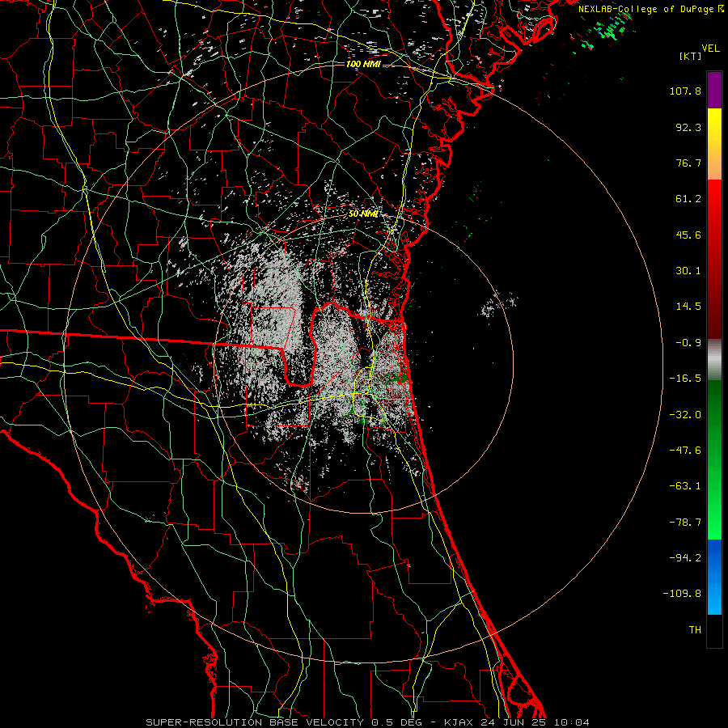
Task: Click the isolated gray echo offshore to the east
Action: coord(497,304)
